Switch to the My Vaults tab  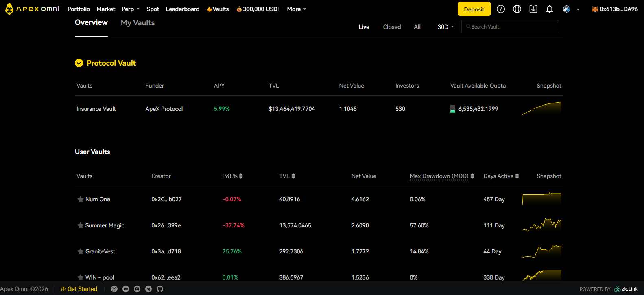138,23
